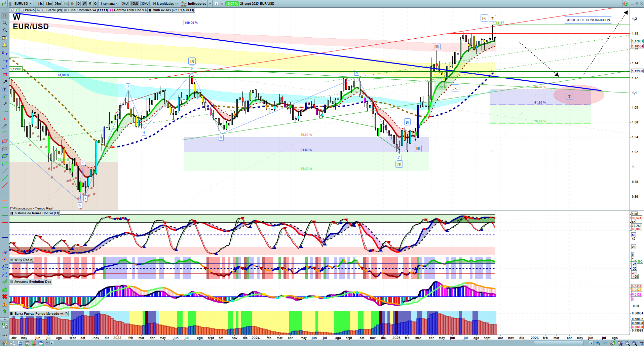The image size is (644, 346).
Task: Pick the brown ellipse drawing tool
Action: coord(5,149)
